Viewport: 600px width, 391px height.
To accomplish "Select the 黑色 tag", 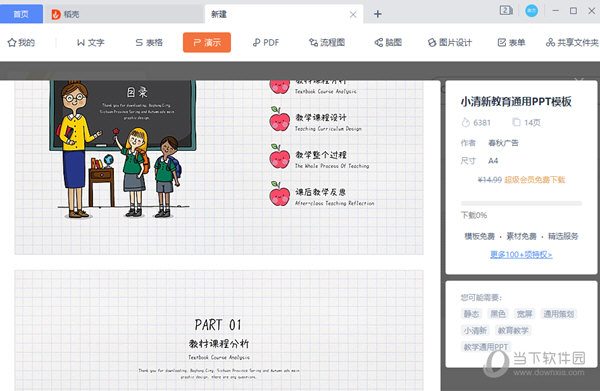I will click(x=498, y=314).
